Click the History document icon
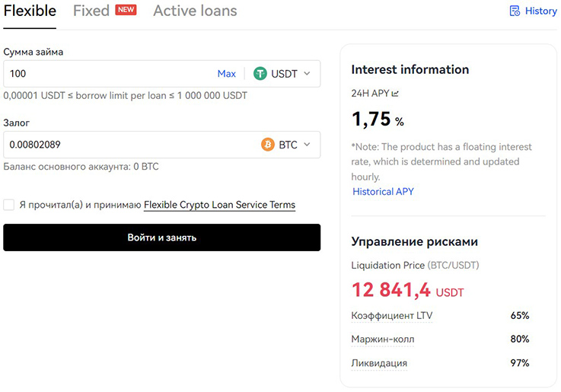 coord(515,11)
